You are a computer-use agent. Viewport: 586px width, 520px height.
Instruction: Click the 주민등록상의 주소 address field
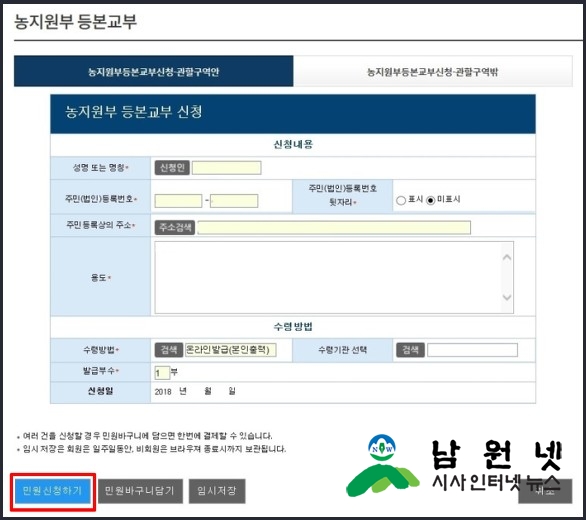(x=334, y=227)
